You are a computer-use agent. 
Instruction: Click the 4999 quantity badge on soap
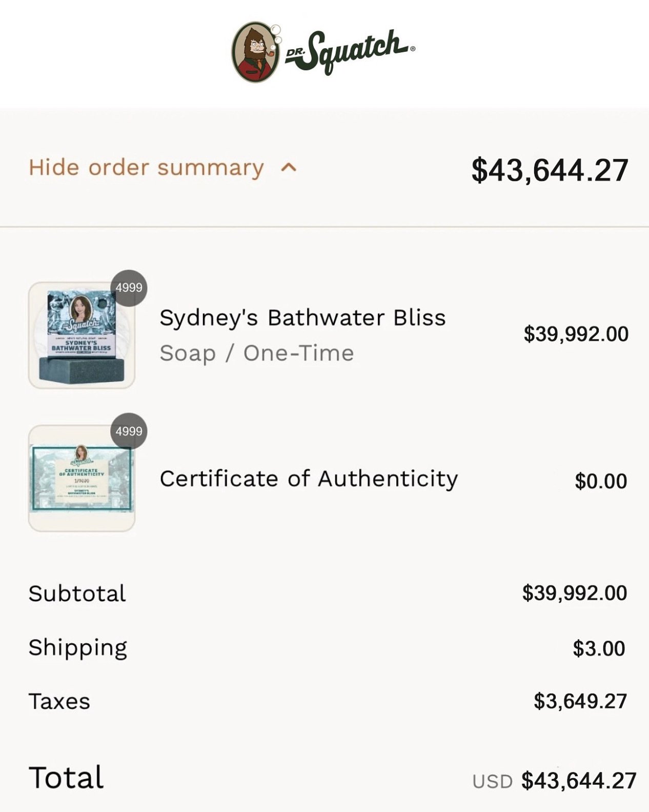click(x=129, y=288)
